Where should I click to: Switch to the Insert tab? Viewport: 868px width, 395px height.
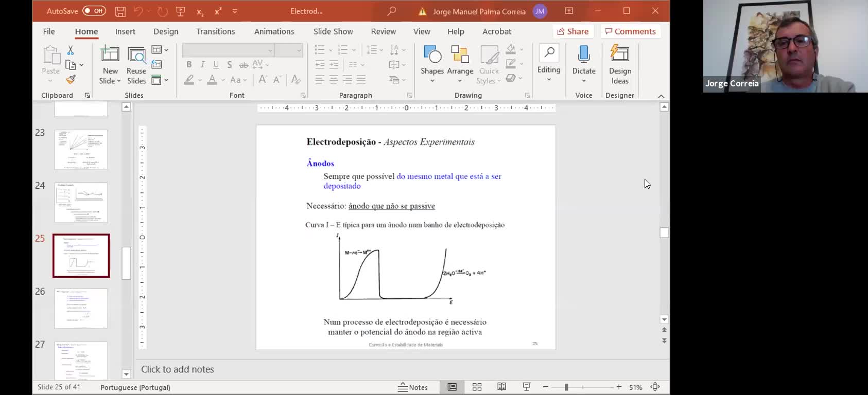click(125, 31)
